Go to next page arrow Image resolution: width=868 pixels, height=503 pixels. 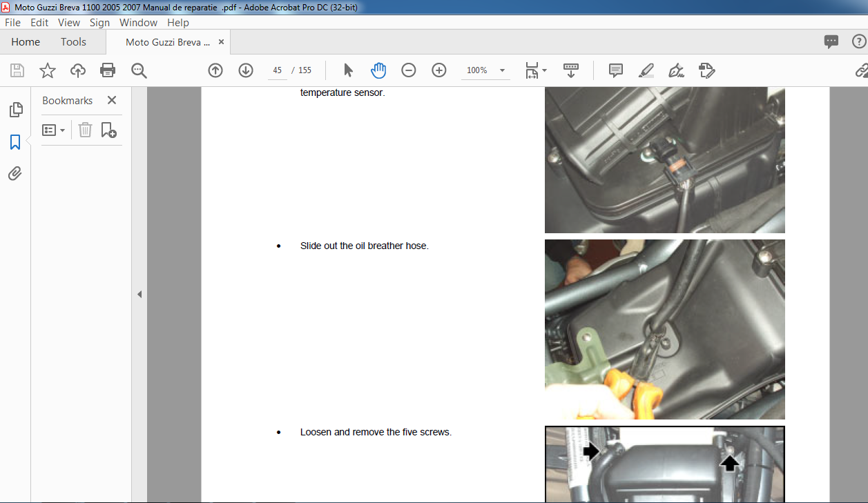(246, 70)
